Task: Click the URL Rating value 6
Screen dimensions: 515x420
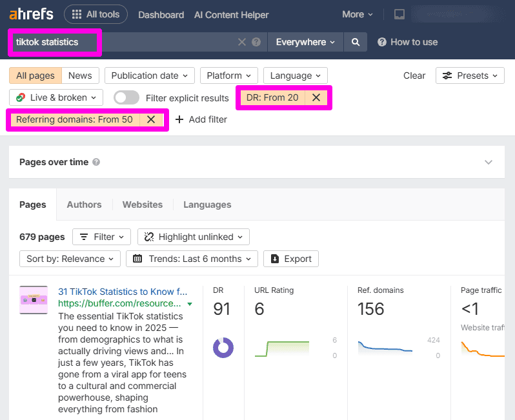Action: (x=259, y=309)
